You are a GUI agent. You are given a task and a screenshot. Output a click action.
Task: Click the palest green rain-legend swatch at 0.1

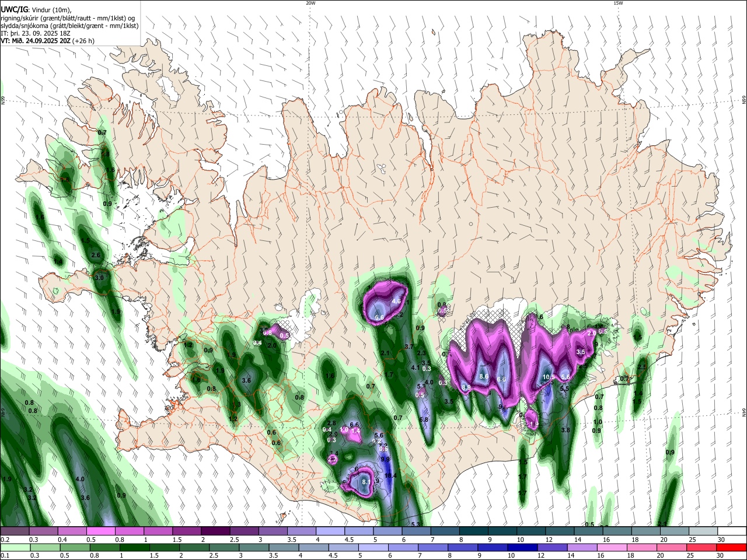point(15,547)
